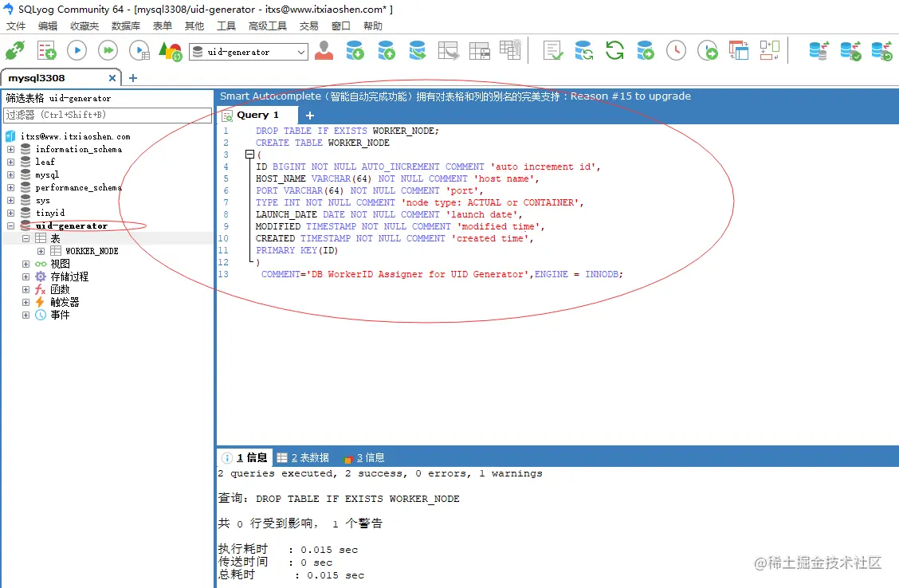This screenshot has height=588, width=899.
Task: Click the Smart Autocomplete upgrade banner
Action: (455, 96)
